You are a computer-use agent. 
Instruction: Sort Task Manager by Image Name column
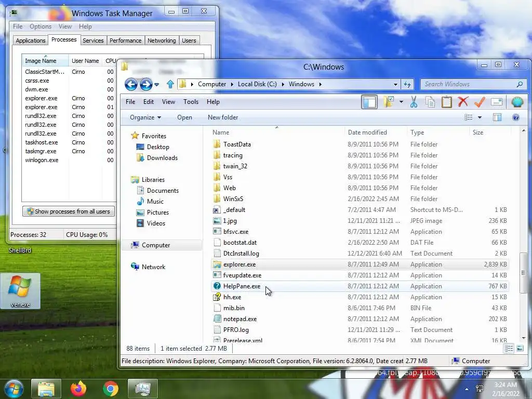click(x=46, y=61)
